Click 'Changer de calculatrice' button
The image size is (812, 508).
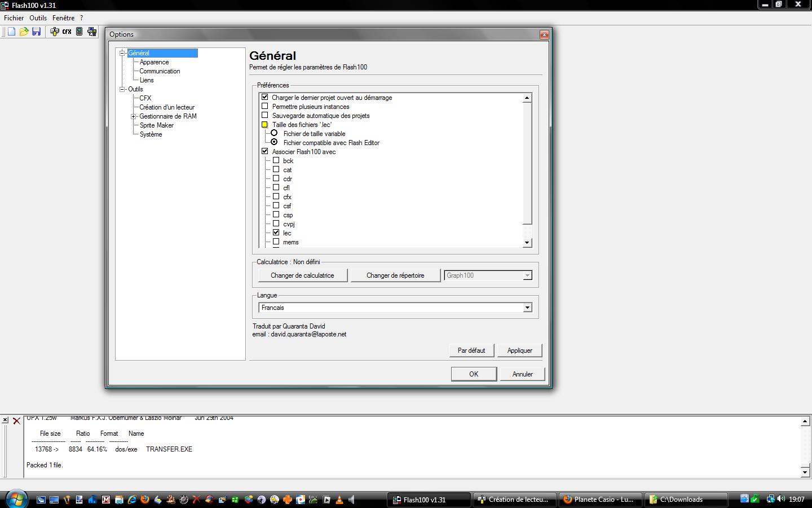[x=302, y=275]
